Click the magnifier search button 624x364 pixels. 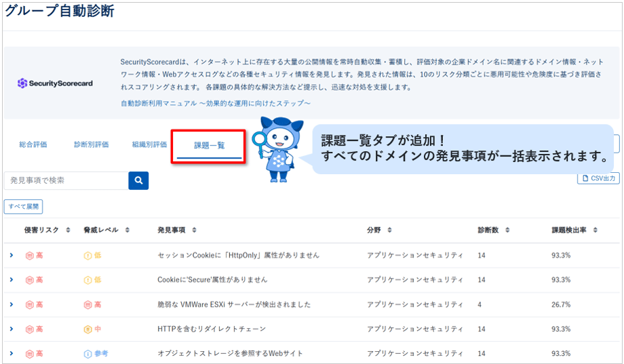138,180
